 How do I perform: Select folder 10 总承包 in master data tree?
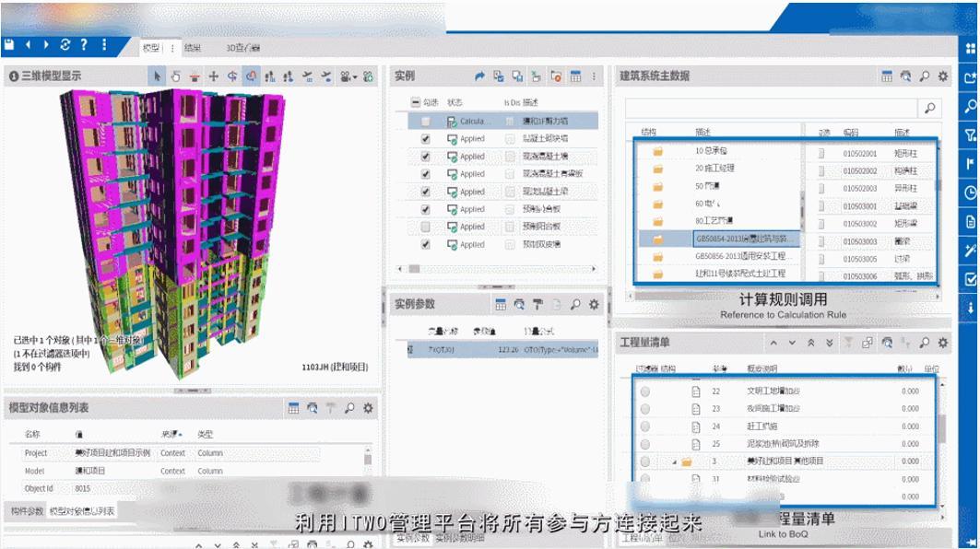click(711, 150)
